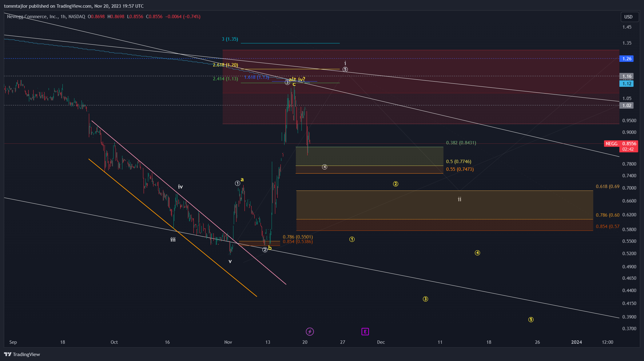Click the white circled 4 in retracement box
The width and height of the screenshot is (644, 361).
point(324,167)
